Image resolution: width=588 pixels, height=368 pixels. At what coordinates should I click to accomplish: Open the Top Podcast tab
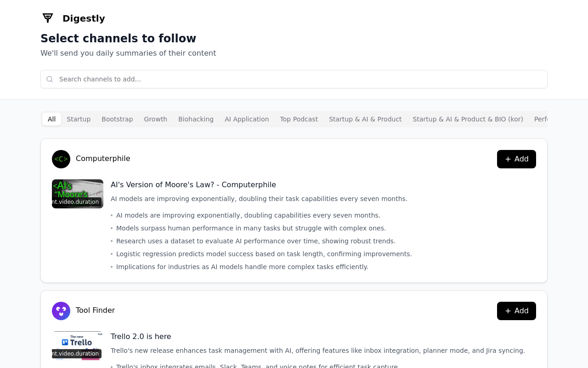299,119
